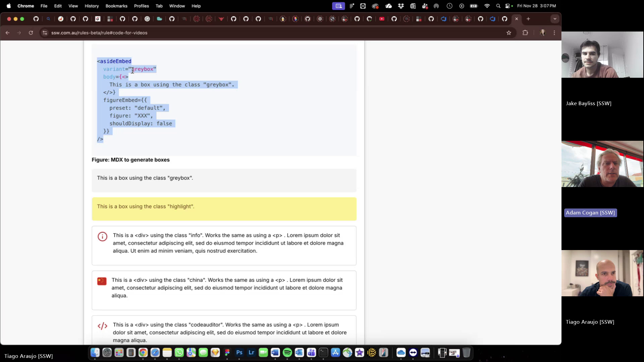This screenshot has width=644, height=362.
Task: Switch to an Azure DevOps tab
Action: pos(443,19)
